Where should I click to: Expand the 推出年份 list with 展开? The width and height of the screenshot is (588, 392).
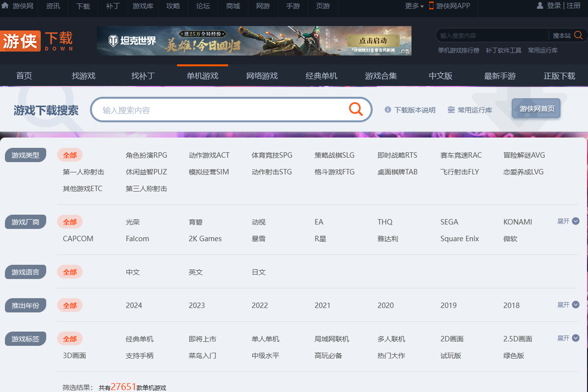568,305
